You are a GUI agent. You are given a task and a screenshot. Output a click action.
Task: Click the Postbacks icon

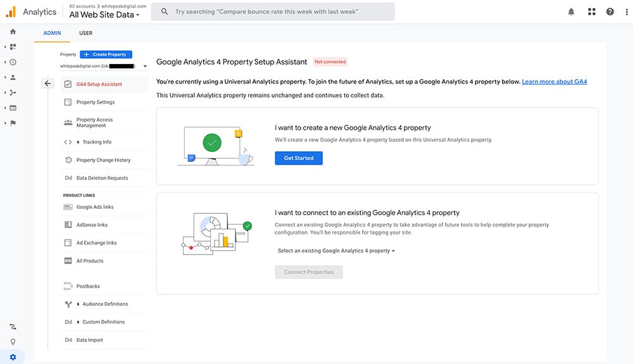tap(68, 286)
